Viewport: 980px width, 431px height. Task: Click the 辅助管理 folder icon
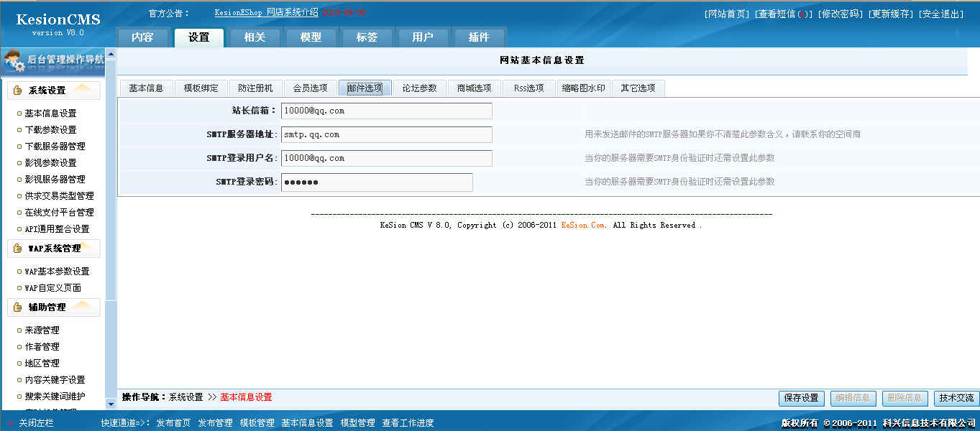[19, 308]
